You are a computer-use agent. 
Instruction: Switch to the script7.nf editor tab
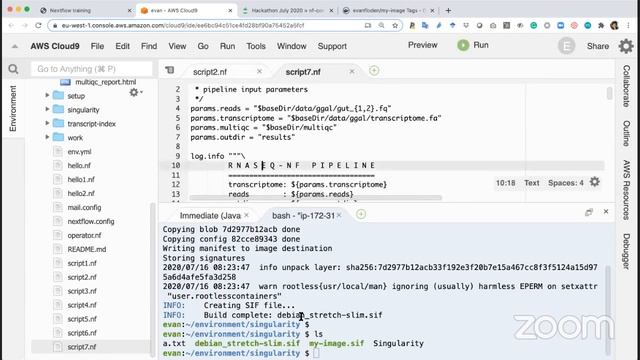pyautogui.click(x=303, y=72)
